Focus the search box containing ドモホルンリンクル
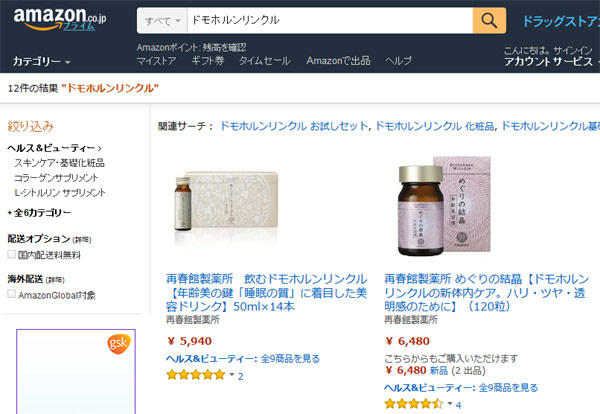 tap(330, 20)
